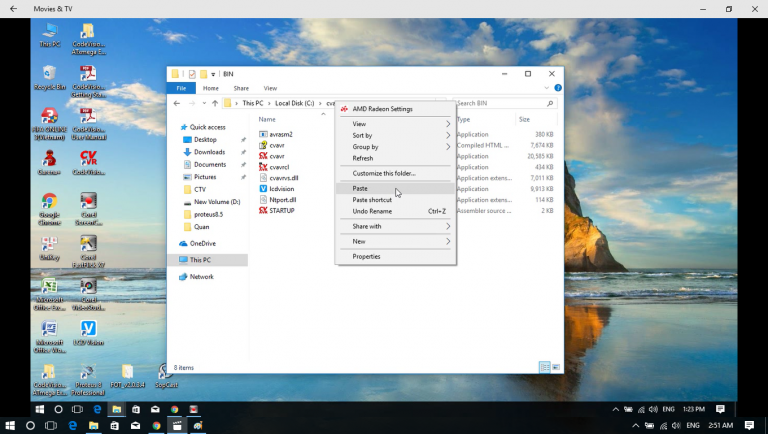Click the Back navigation arrow
The height and width of the screenshot is (434, 768).
(177, 103)
